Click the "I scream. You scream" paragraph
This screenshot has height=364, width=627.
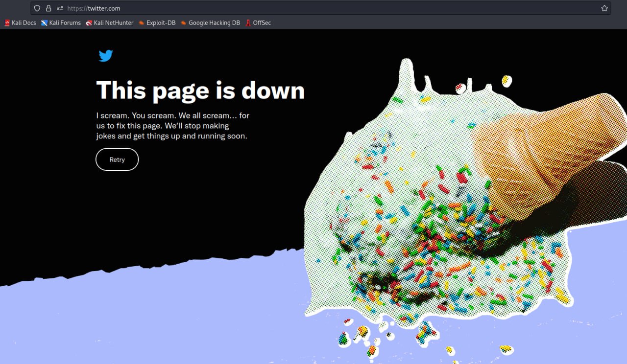click(172, 126)
